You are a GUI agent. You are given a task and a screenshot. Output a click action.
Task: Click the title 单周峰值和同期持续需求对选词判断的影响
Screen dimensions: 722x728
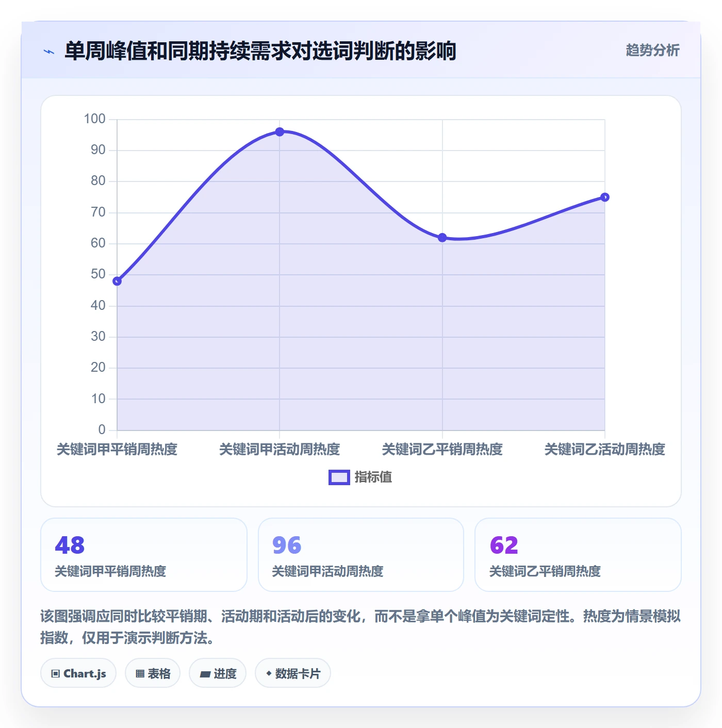(260, 51)
